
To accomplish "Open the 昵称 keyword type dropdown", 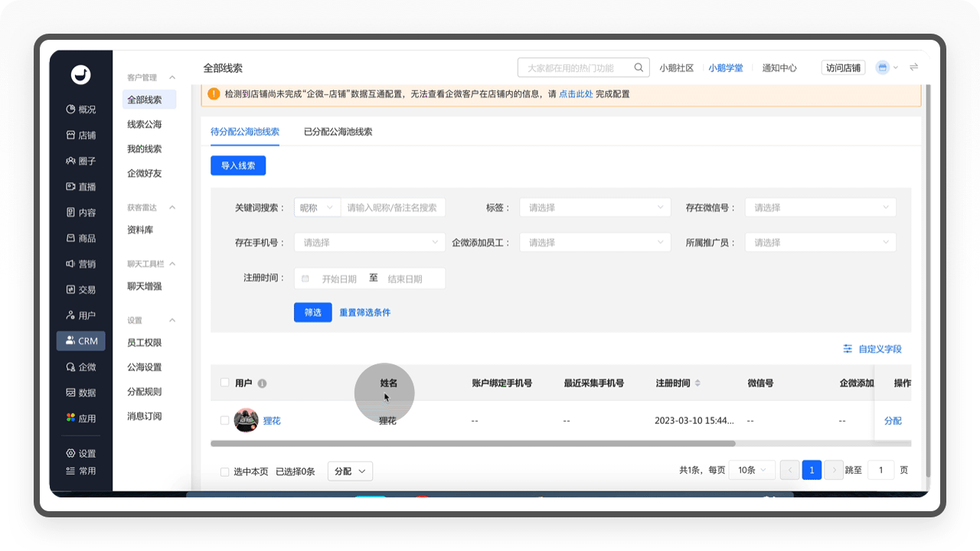I will tap(317, 207).
